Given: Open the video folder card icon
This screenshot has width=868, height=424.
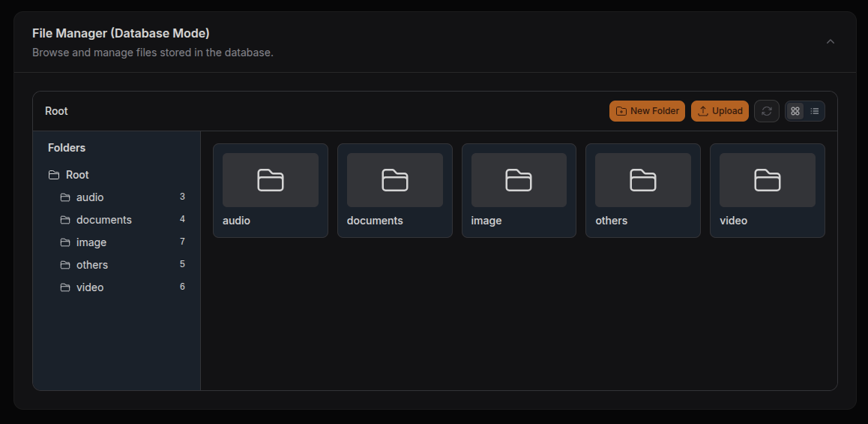Looking at the screenshot, I should click(767, 180).
